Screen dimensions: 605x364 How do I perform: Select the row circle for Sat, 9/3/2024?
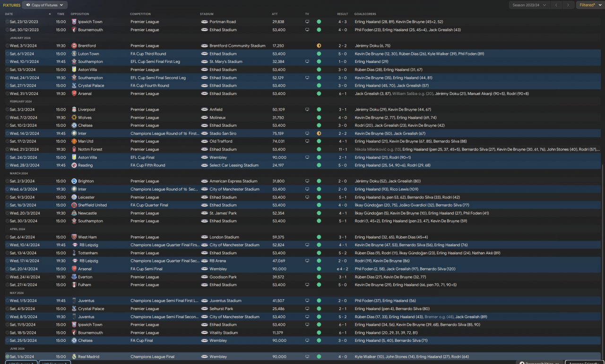(x=7, y=197)
